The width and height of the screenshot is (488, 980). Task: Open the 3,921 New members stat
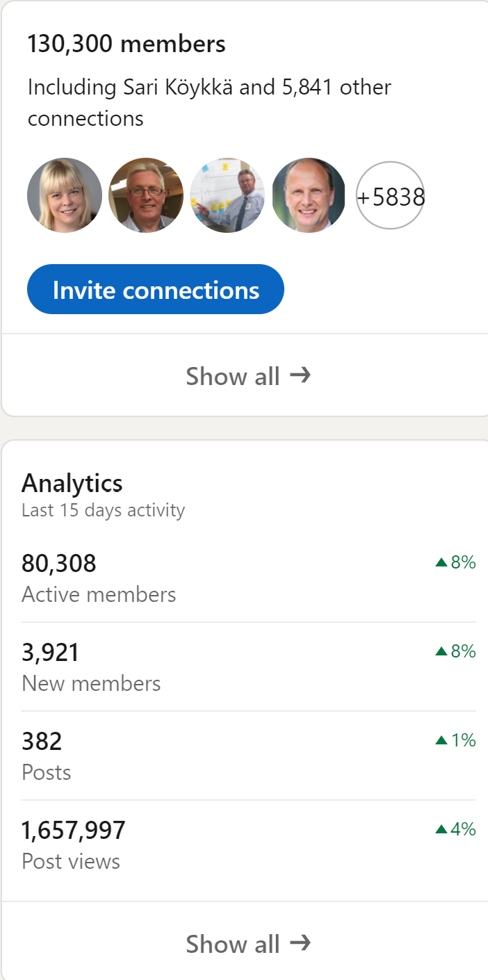tap(51, 652)
